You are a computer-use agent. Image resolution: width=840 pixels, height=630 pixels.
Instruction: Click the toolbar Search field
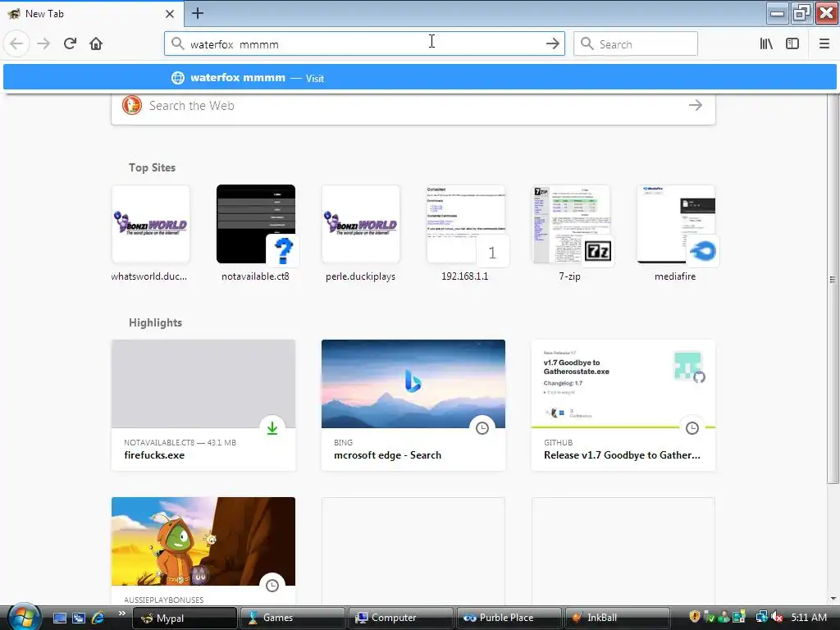636,44
